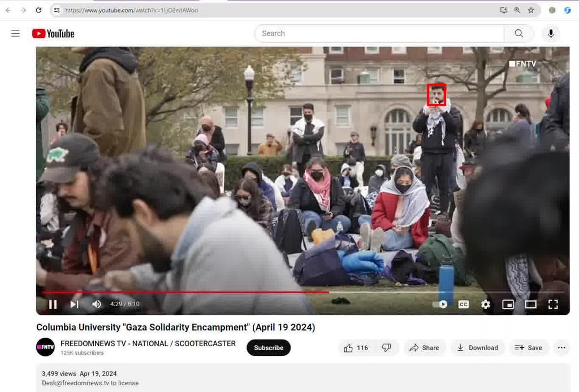This screenshot has width=579, height=392.
Task: Open the browser profile menu
Action: pos(551,10)
